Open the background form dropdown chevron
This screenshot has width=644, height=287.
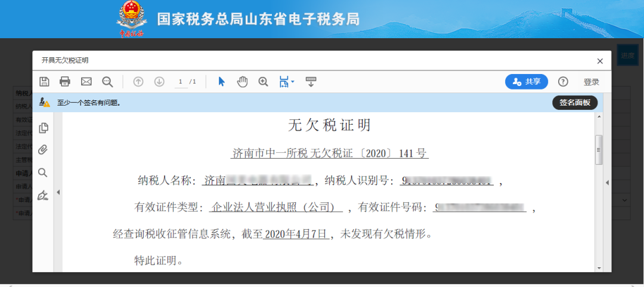point(625,200)
